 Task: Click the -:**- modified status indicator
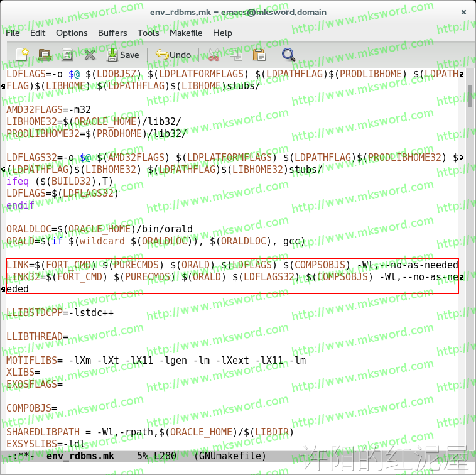[21, 456]
